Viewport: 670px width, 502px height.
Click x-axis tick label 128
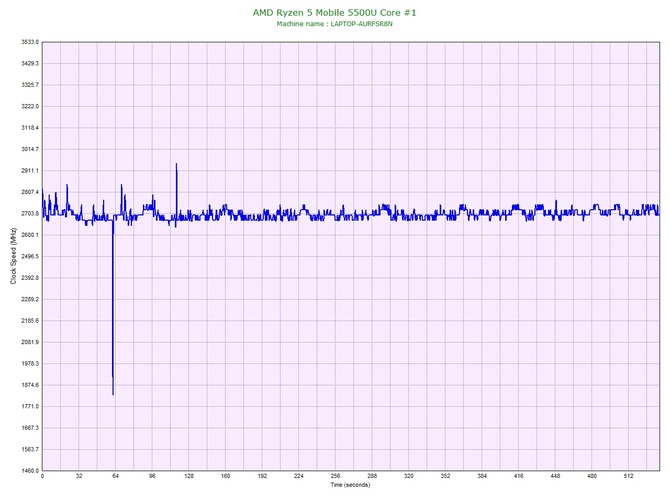pos(189,476)
